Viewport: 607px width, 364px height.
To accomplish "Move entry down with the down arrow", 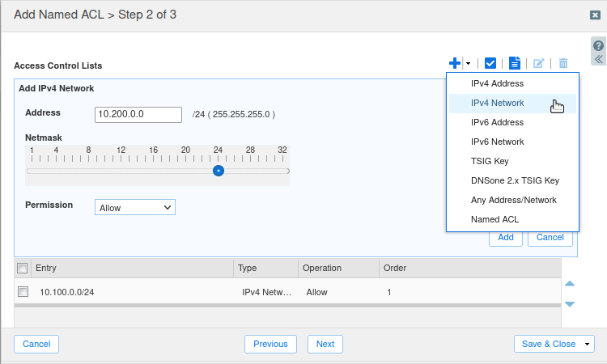I will pyautogui.click(x=570, y=304).
